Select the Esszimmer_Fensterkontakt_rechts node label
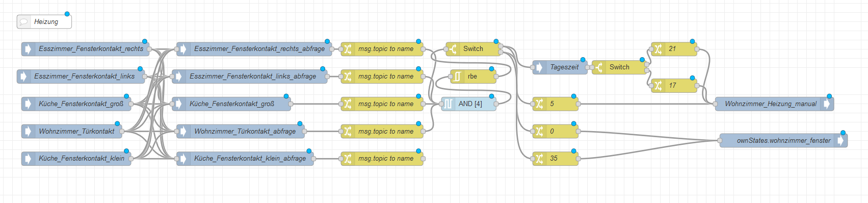Screen dimensions: 868x203 point(91,49)
